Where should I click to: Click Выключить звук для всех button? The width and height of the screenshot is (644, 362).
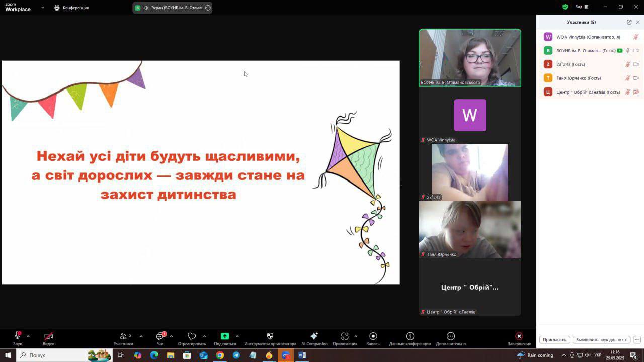click(x=601, y=340)
